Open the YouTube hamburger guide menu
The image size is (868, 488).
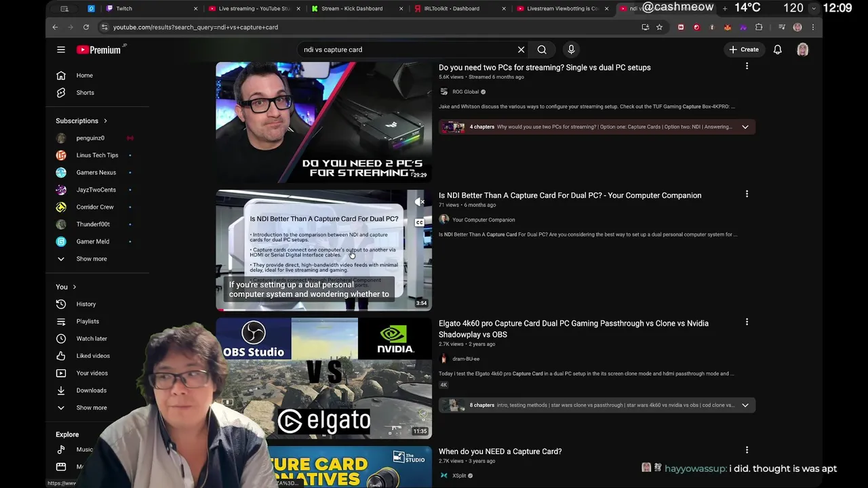(x=61, y=49)
